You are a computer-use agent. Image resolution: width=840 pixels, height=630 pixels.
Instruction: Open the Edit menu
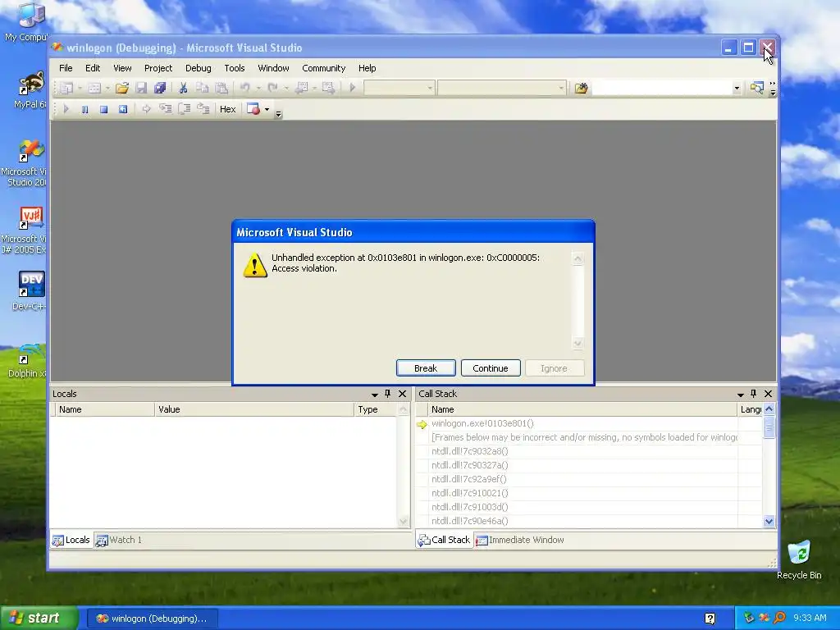click(x=93, y=68)
